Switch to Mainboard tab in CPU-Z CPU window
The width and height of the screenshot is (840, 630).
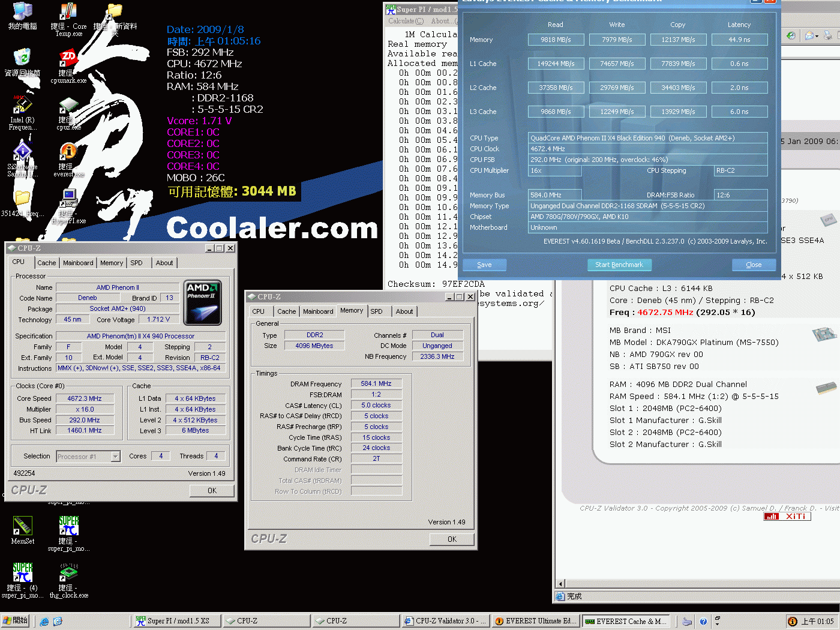click(78, 263)
